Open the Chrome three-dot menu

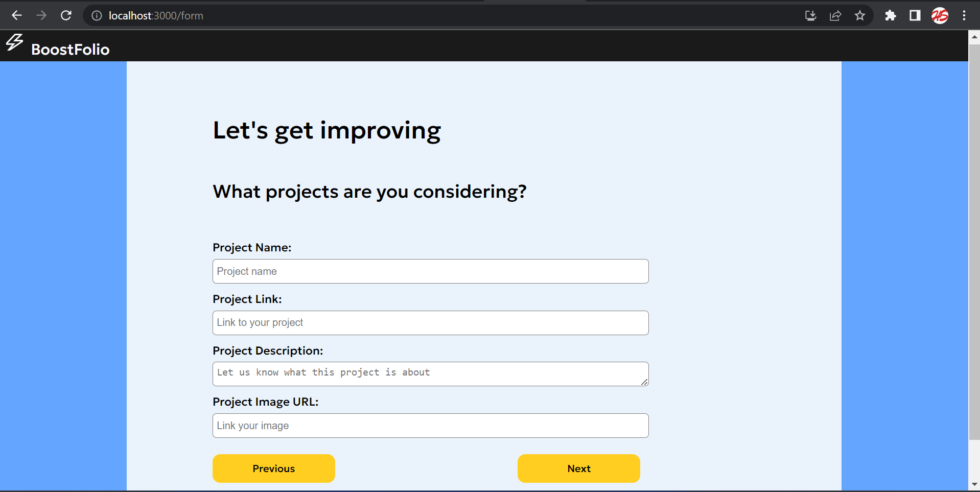click(965, 15)
